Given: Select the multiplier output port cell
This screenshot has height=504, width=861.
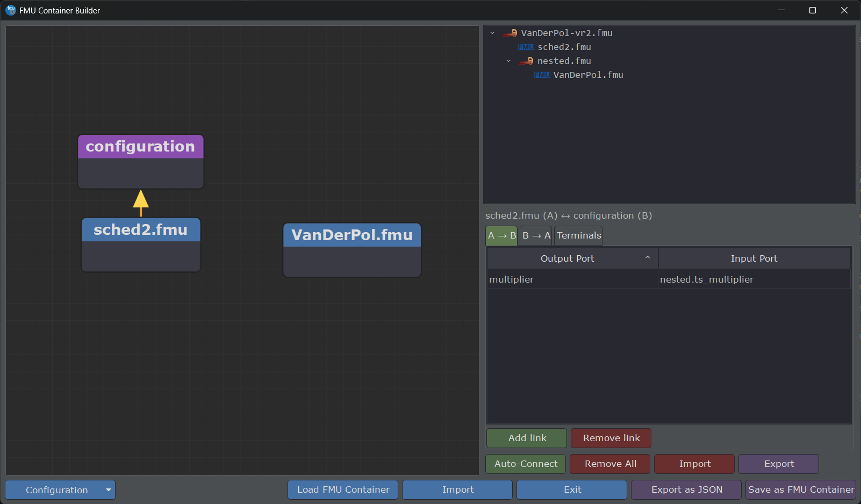Looking at the screenshot, I should click(573, 279).
